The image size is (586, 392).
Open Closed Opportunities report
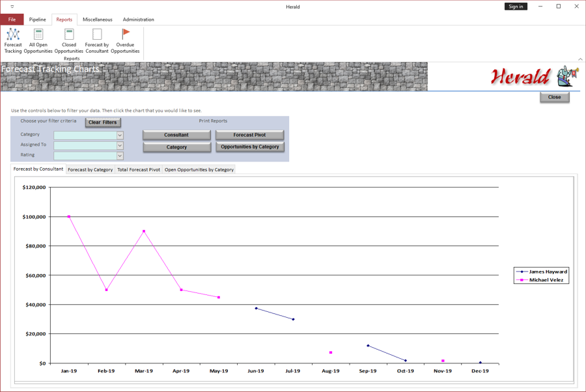pos(69,41)
